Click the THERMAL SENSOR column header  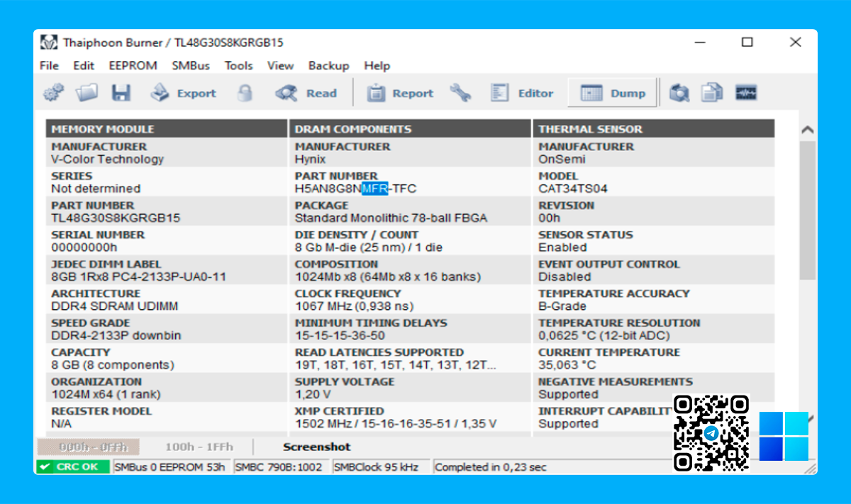coord(654,129)
